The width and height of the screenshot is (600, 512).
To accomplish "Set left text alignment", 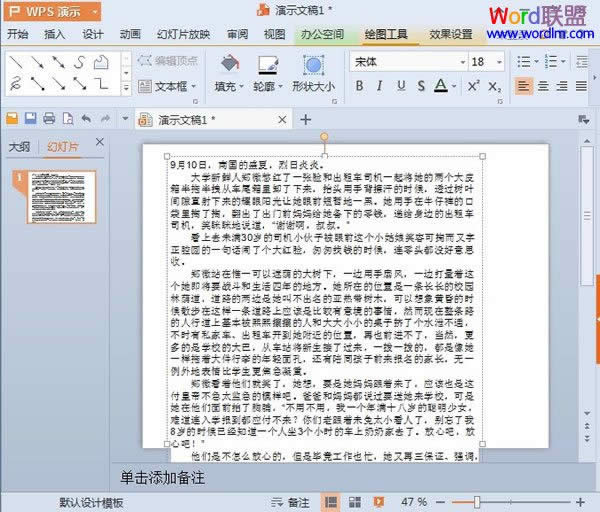I will point(523,86).
